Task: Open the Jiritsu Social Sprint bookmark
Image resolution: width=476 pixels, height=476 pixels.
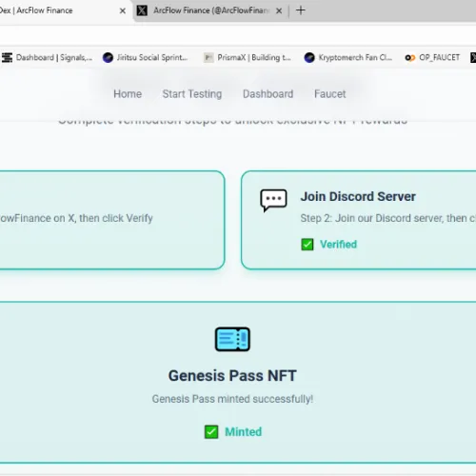Action: (146, 58)
